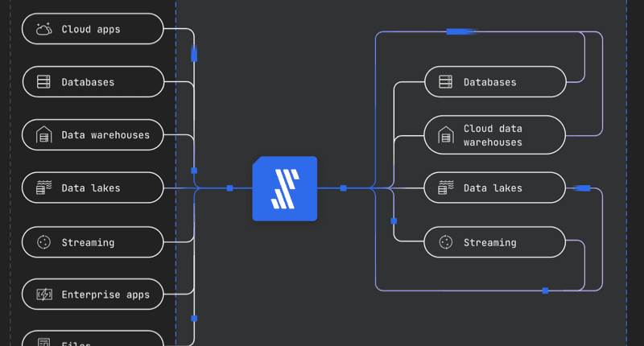Choose the right-side Streaming label text
This screenshot has height=346, width=644.
point(489,242)
